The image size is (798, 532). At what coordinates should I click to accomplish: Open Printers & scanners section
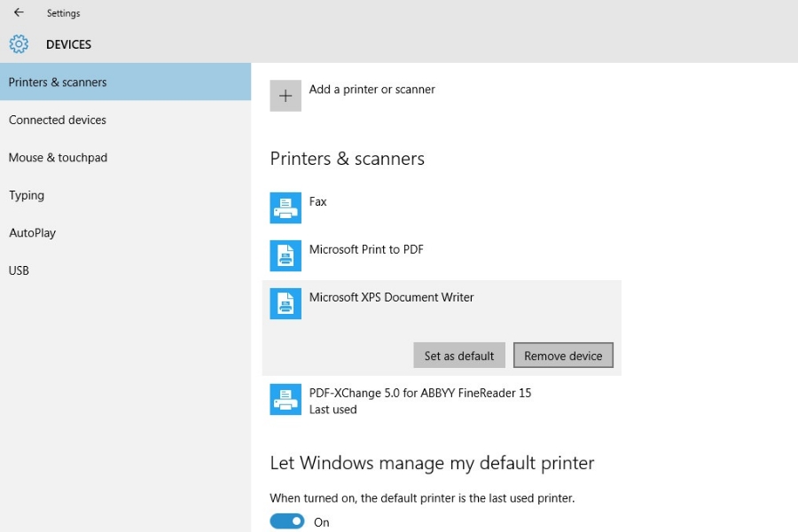58,82
